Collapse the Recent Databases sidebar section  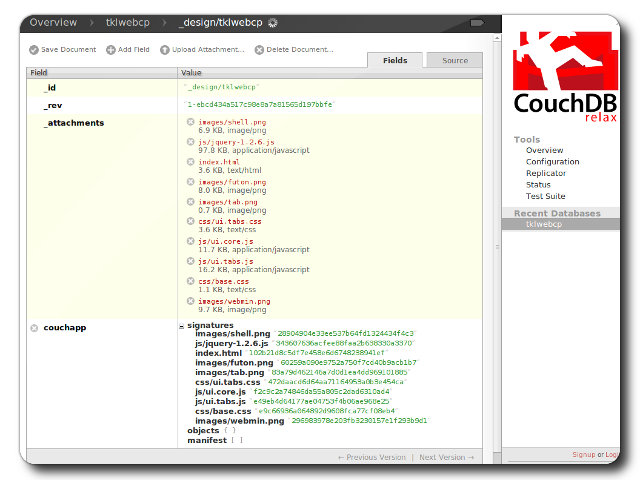tap(557, 213)
